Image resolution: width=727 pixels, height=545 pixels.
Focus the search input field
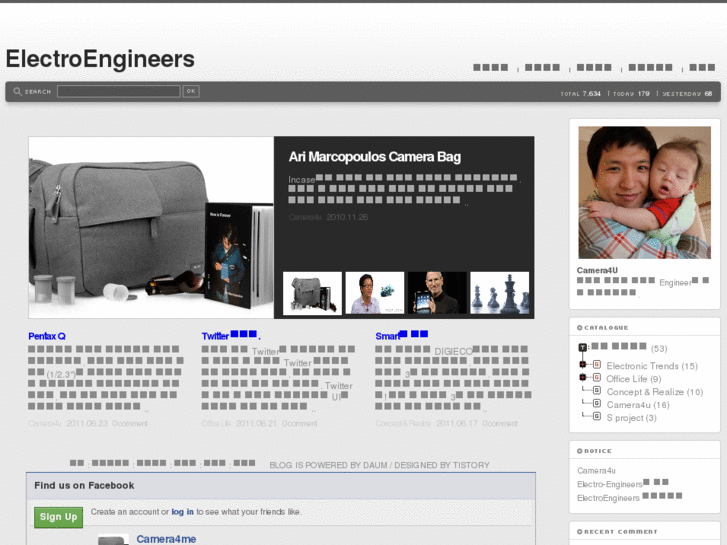click(119, 91)
